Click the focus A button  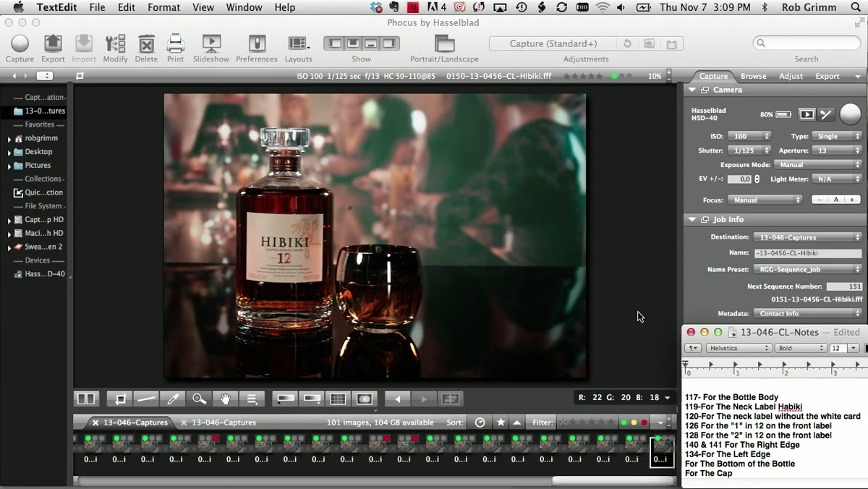click(x=836, y=200)
